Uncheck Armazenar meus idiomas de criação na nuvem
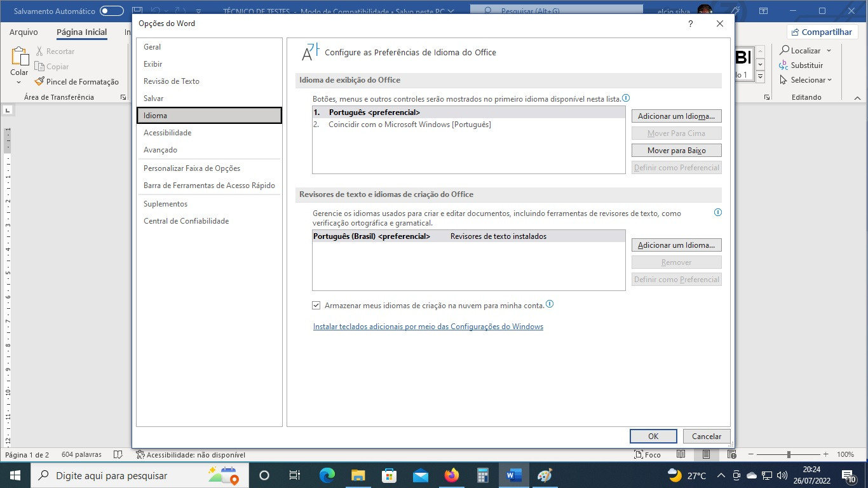868x488 pixels. tap(316, 305)
